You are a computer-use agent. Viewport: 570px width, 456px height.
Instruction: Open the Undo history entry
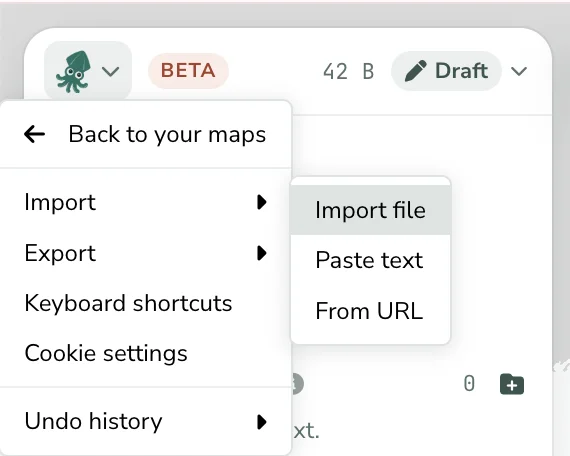pos(145,421)
